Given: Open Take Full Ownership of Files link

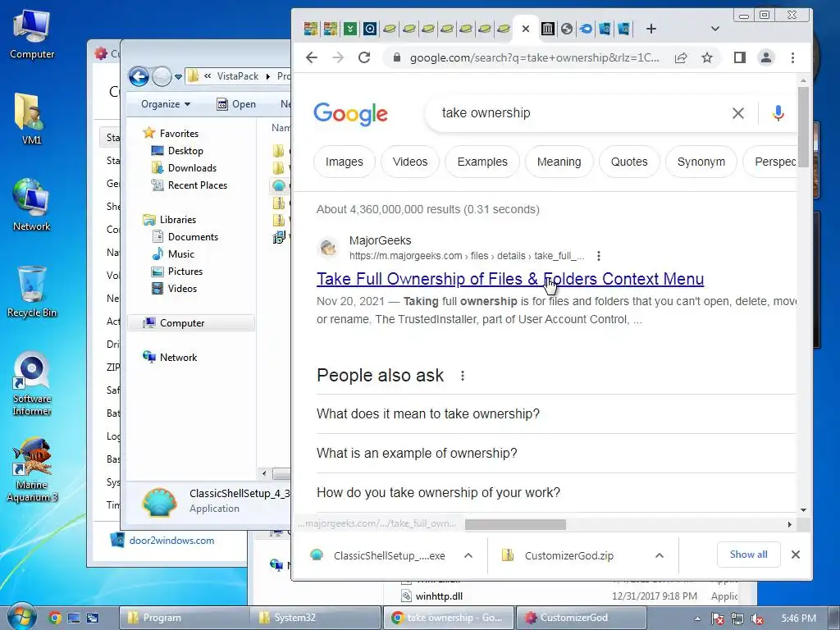Looking at the screenshot, I should 510,279.
